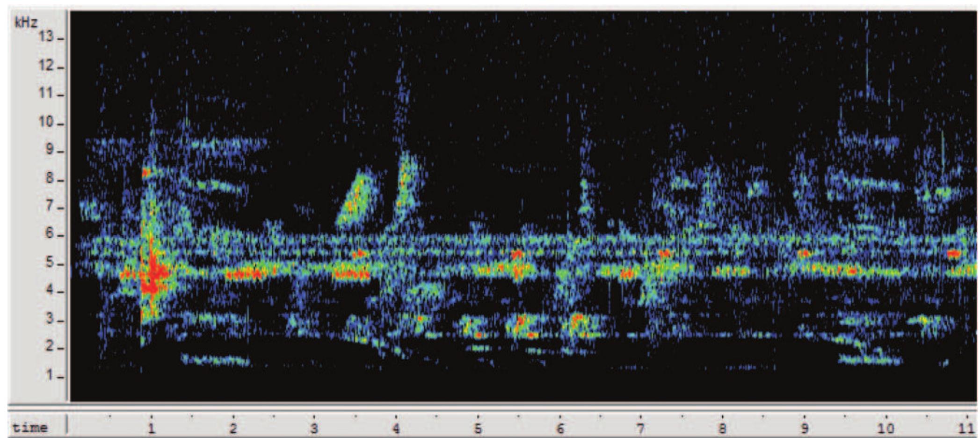Select the 2 second tick on the time ruler

pyautogui.click(x=233, y=427)
